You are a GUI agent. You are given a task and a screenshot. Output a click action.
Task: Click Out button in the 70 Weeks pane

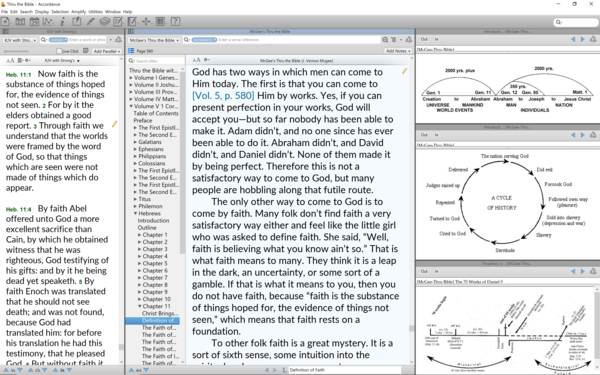[x=424, y=271]
